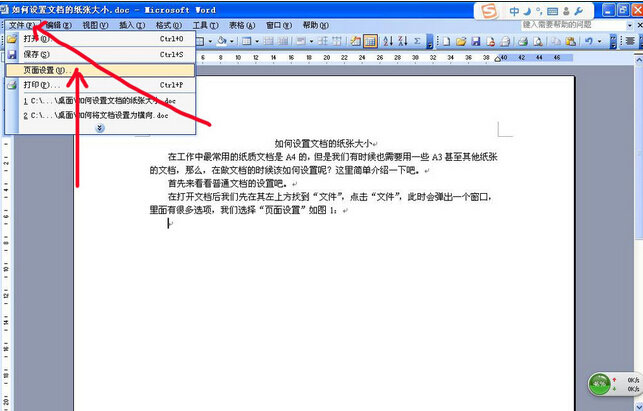
Task: Choose 打印 Print Ctrl+P menu item
Action: pyautogui.click(x=100, y=85)
